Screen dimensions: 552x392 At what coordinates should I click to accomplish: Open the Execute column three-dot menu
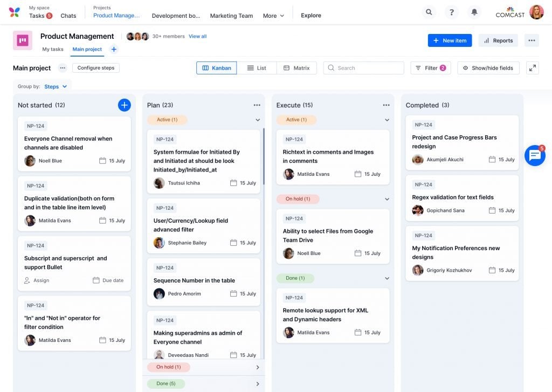tap(386, 105)
